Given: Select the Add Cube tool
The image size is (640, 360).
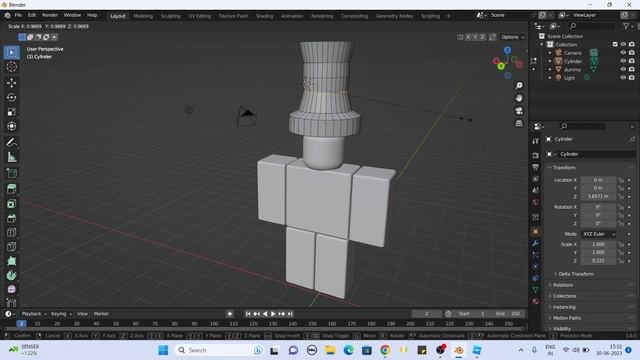Looking at the screenshot, I should point(11,173).
